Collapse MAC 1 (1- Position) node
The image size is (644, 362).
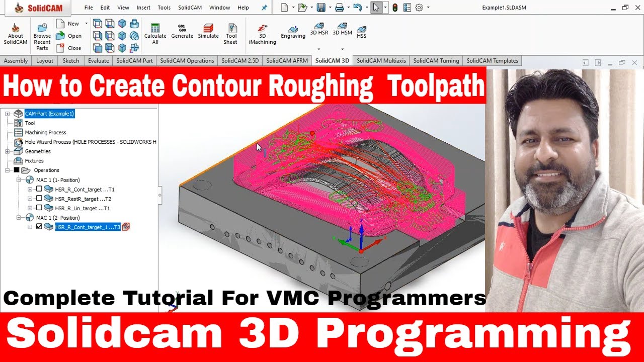point(19,179)
